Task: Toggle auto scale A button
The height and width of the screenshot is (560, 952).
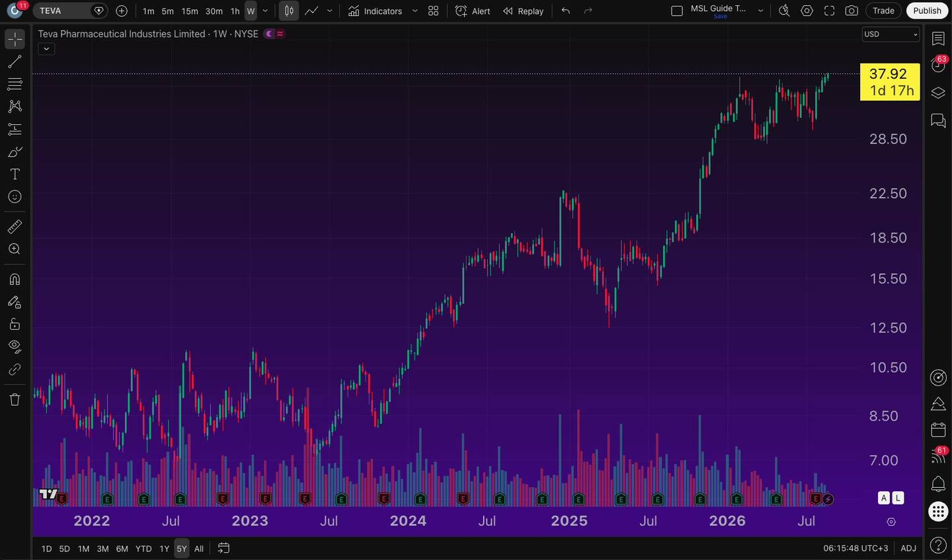Action: [884, 498]
